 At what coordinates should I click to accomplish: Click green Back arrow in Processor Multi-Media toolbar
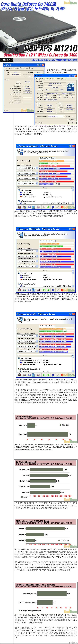pyautogui.click(x=44, y=290)
